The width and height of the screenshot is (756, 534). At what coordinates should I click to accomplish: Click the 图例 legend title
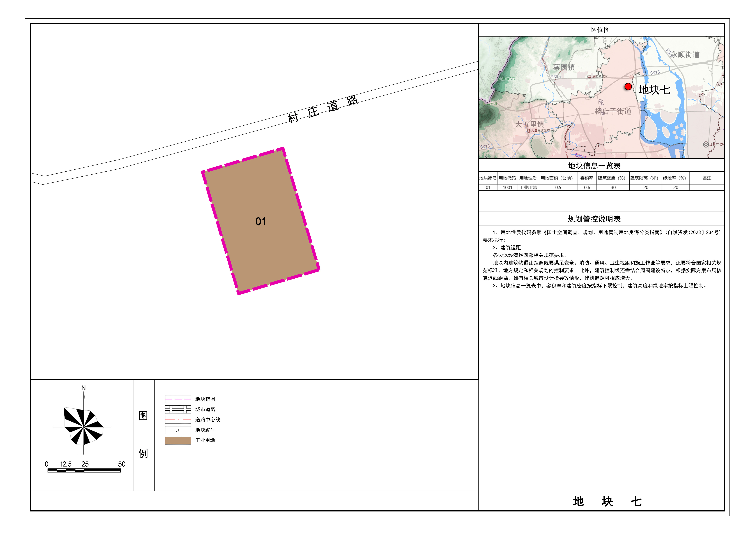[143, 435]
